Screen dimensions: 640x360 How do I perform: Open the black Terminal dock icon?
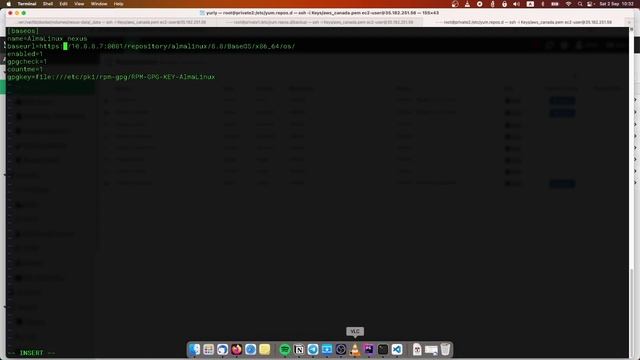[x=383, y=349]
